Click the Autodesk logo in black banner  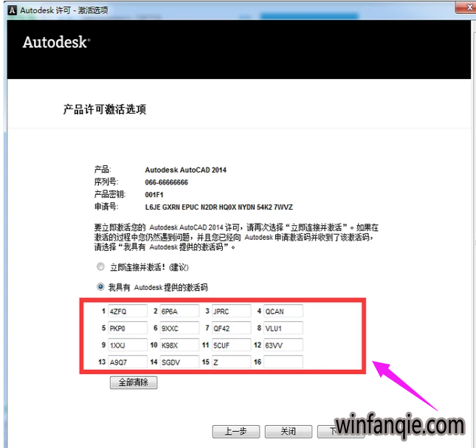coord(56,42)
